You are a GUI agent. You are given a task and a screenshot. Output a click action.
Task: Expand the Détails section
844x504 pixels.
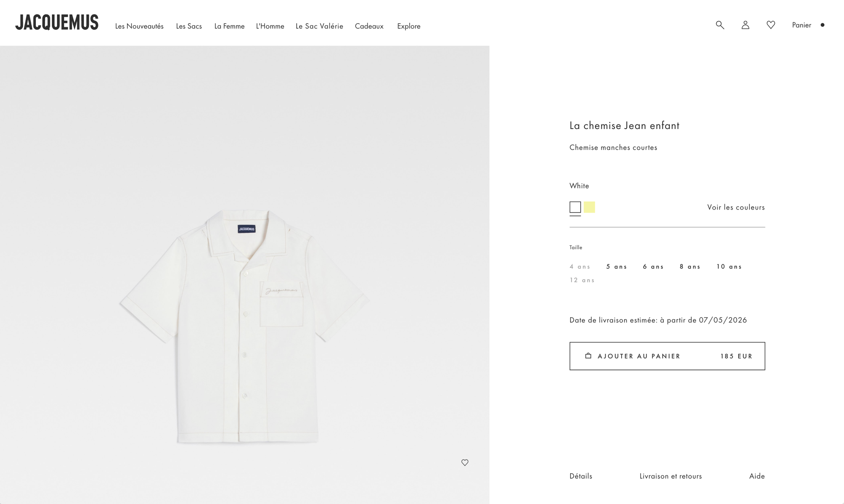(x=581, y=476)
